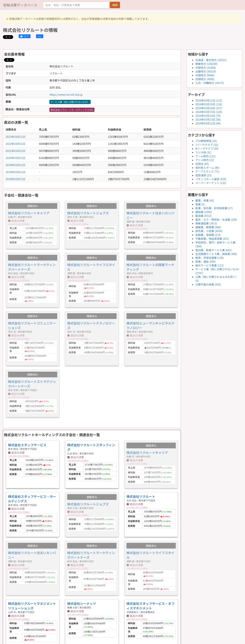Open 株式会社リクルートコミュニケーションズ card
This screenshot has height=644, width=245.
[x=32, y=325]
